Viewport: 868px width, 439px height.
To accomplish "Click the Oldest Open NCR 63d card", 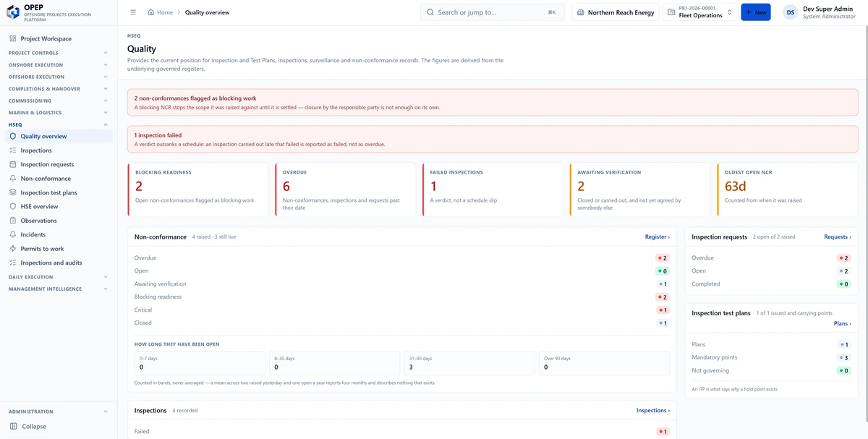I will pyautogui.click(x=787, y=189).
